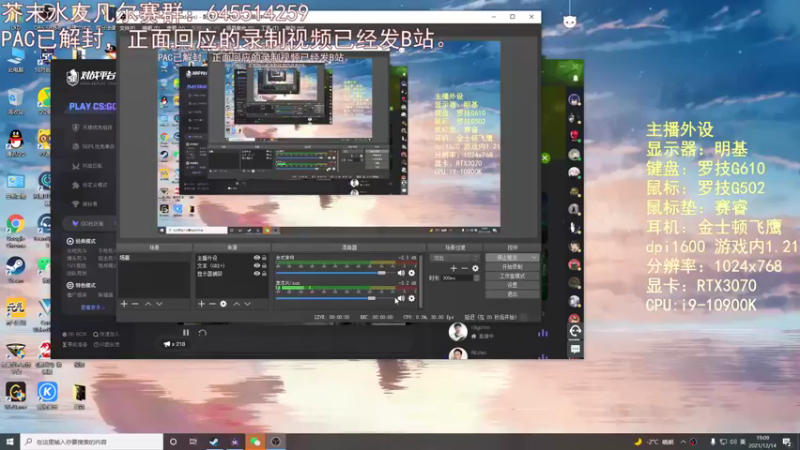Screen dimensions: 800x450
Task: Select GO社区服 in 5E platform sidebar
Action: pyautogui.click(x=90, y=223)
